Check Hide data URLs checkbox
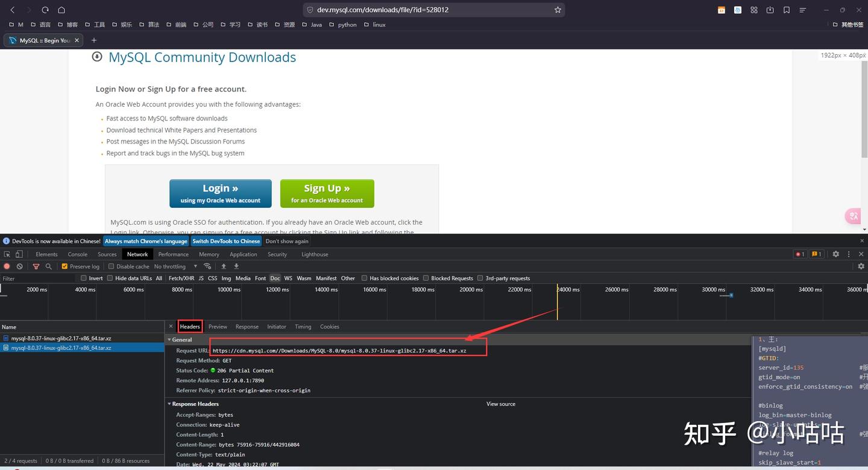The width and height of the screenshot is (868, 470). point(110,278)
